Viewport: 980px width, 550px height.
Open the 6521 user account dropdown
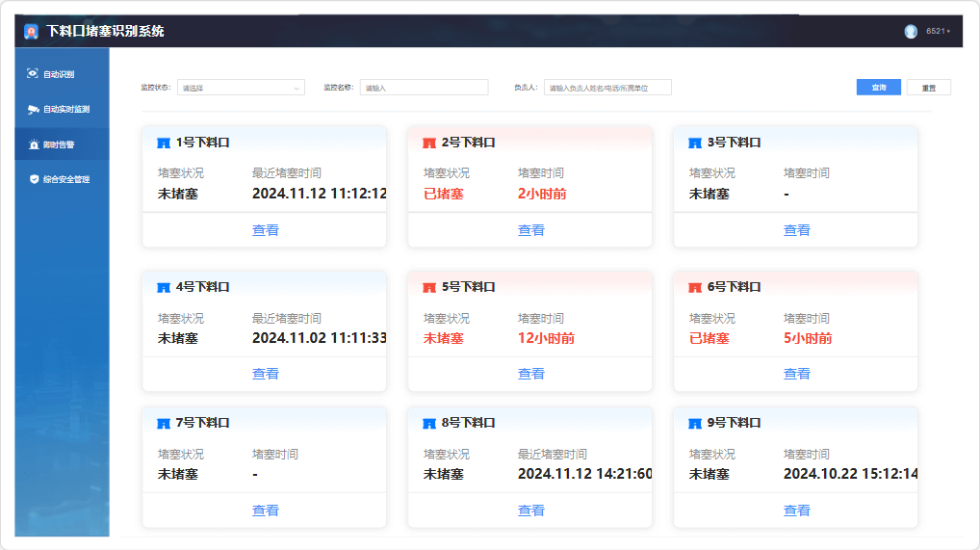938,31
